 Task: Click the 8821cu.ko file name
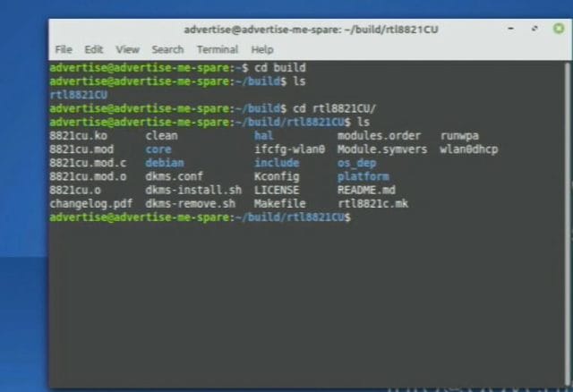coord(78,136)
